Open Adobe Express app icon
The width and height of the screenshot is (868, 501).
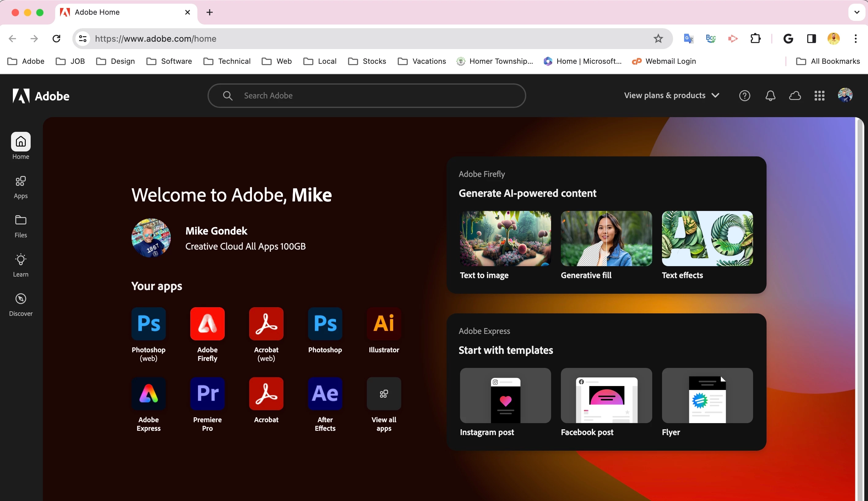point(148,393)
